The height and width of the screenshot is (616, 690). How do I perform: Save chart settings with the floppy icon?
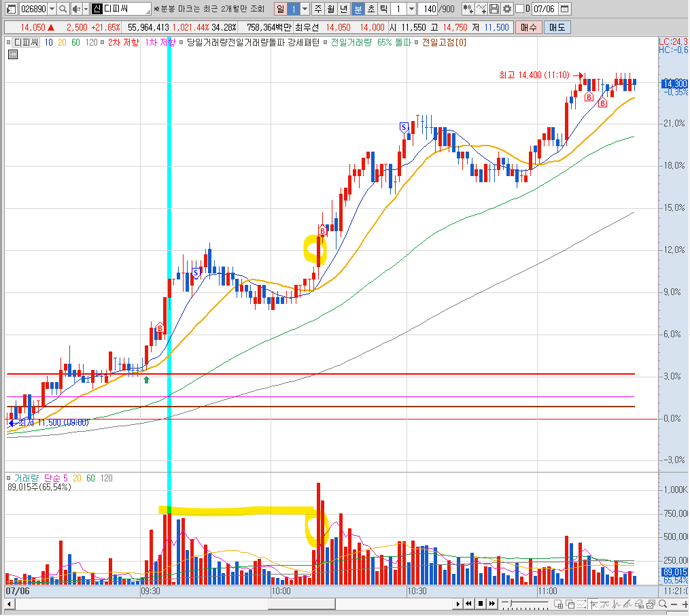(494, 8)
